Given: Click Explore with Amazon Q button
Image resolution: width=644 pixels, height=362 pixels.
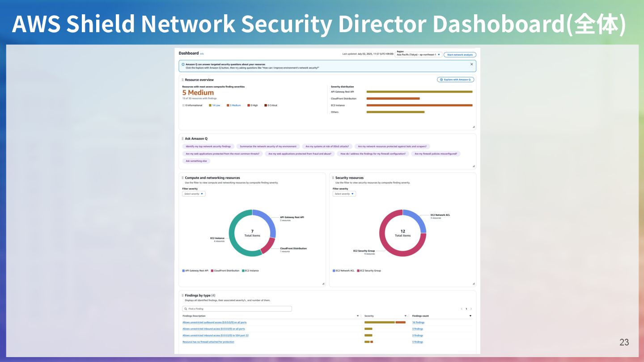Looking at the screenshot, I should (455, 80).
